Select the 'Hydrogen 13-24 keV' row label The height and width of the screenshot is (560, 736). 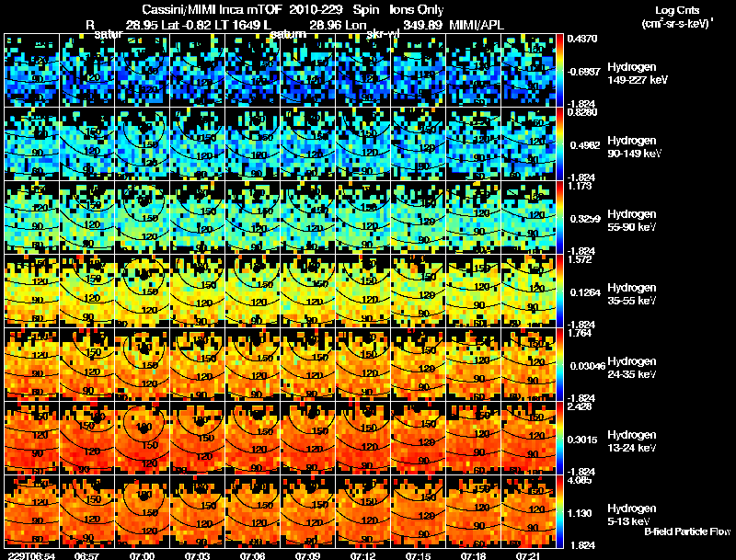click(x=632, y=440)
